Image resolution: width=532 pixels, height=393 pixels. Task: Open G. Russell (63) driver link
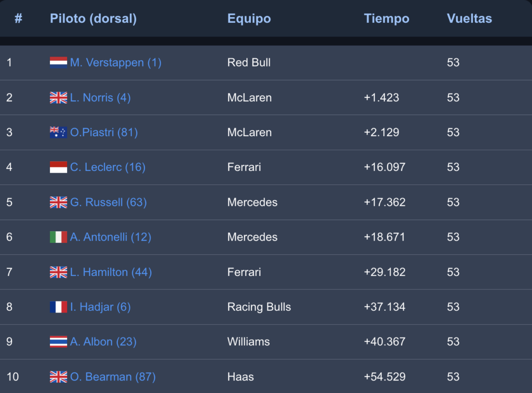(109, 202)
